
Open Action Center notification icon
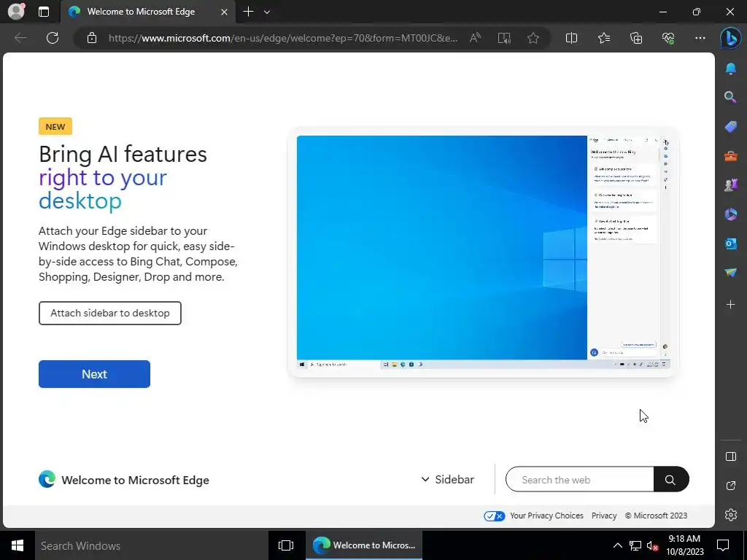click(x=723, y=545)
